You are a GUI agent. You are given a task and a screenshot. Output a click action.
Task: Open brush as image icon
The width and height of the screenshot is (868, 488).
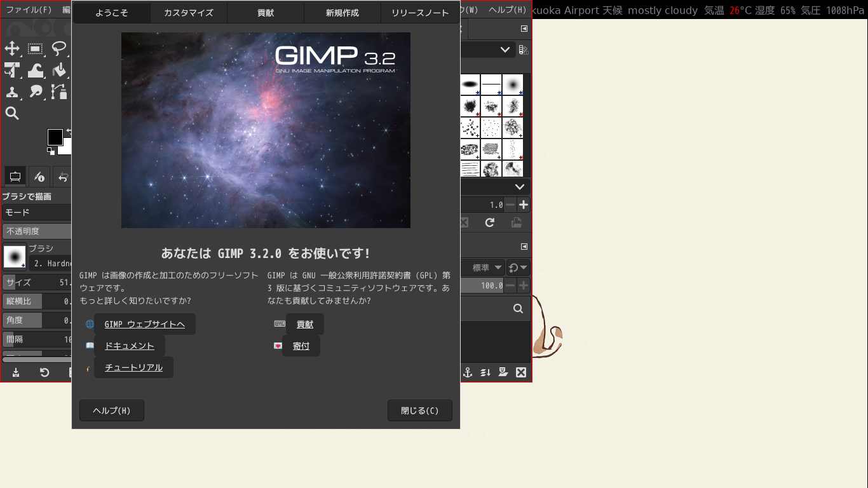tap(517, 222)
